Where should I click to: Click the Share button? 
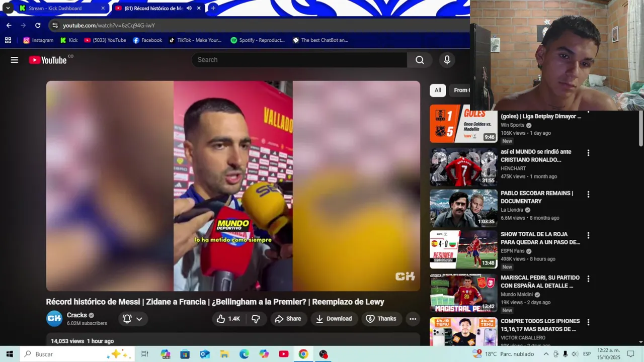(288, 319)
